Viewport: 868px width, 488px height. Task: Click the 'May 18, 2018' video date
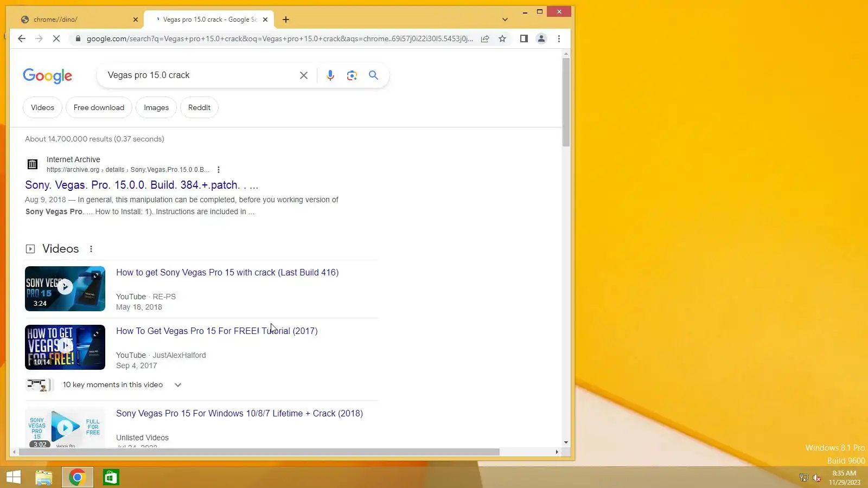click(x=139, y=307)
